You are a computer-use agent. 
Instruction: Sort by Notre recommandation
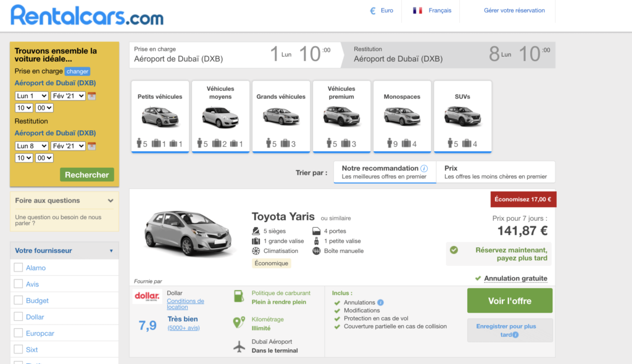tap(385, 172)
